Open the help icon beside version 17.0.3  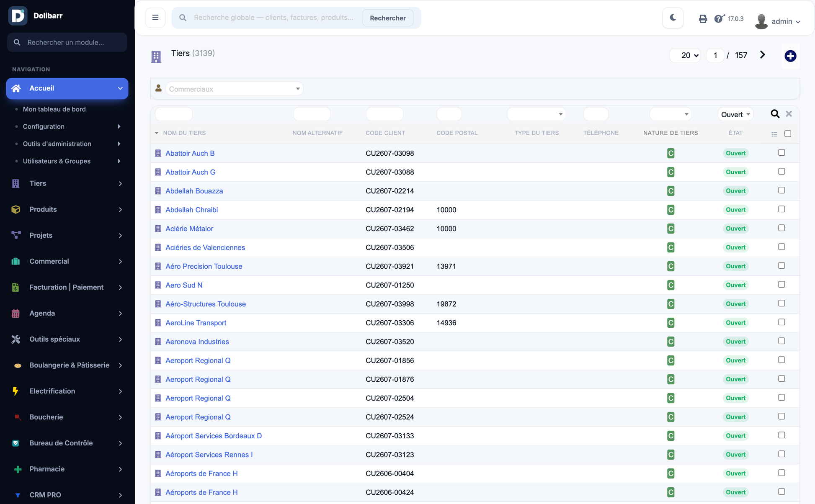click(x=719, y=19)
